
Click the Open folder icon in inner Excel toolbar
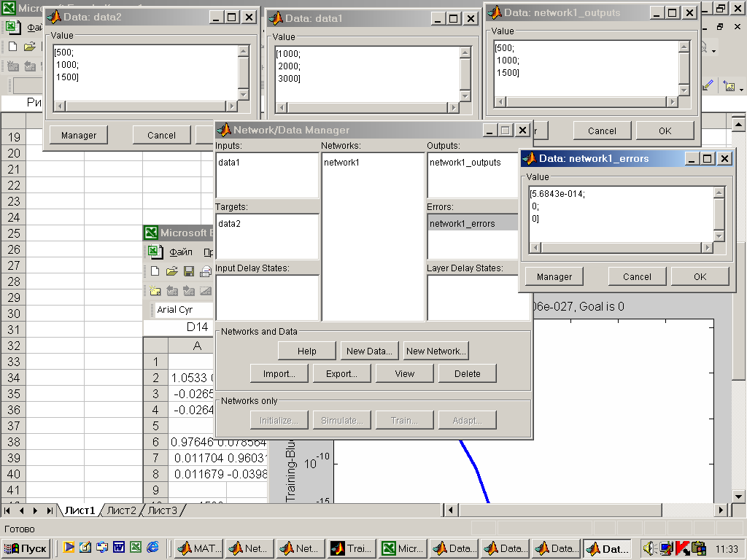(171, 271)
